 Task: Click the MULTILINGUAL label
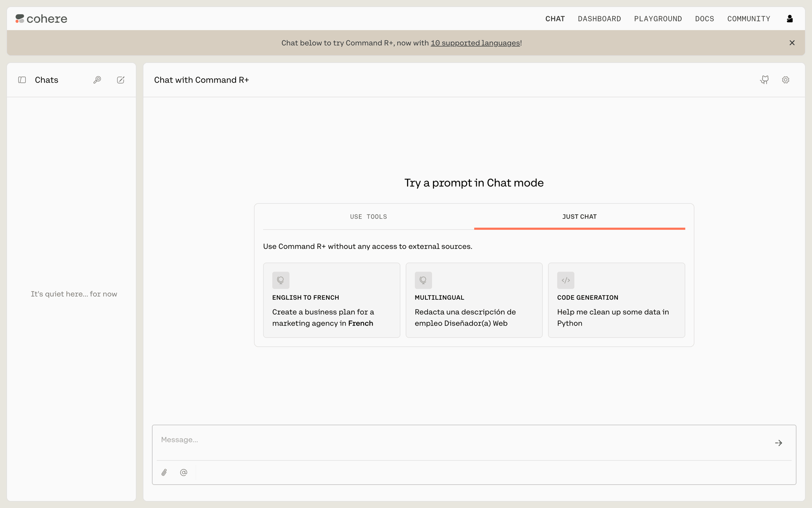click(439, 298)
